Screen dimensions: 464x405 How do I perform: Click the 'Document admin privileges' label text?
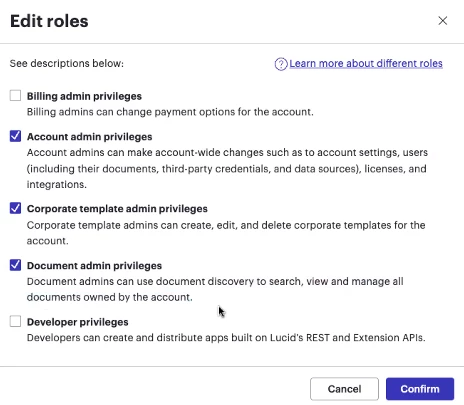pyautogui.click(x=94, y=266)
